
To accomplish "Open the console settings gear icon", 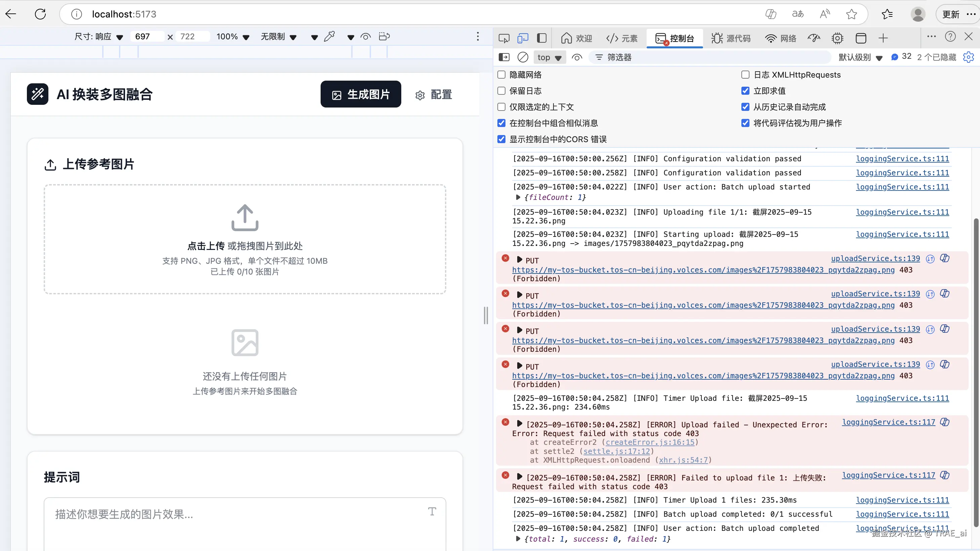I will tap(968, 57).
